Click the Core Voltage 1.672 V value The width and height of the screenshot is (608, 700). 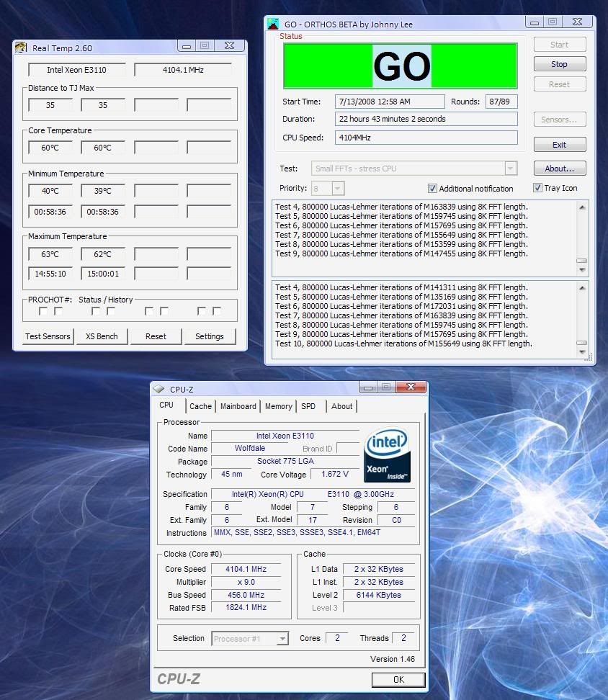tap(335, 474)
